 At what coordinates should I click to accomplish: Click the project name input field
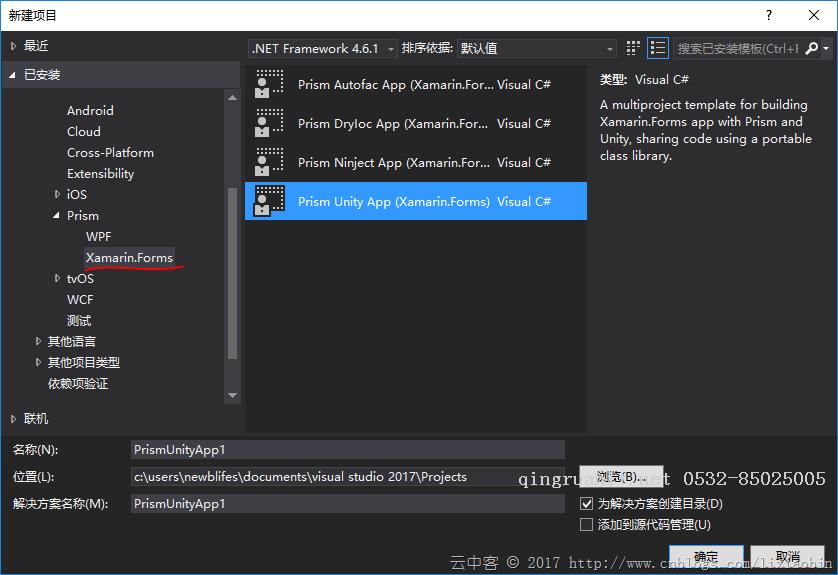coord(347,449)
